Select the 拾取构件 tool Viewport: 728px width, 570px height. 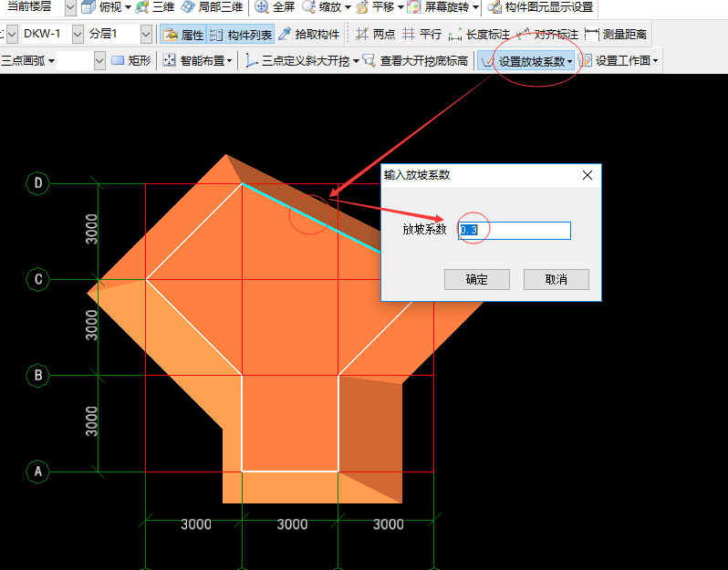[x=309, y=35]
